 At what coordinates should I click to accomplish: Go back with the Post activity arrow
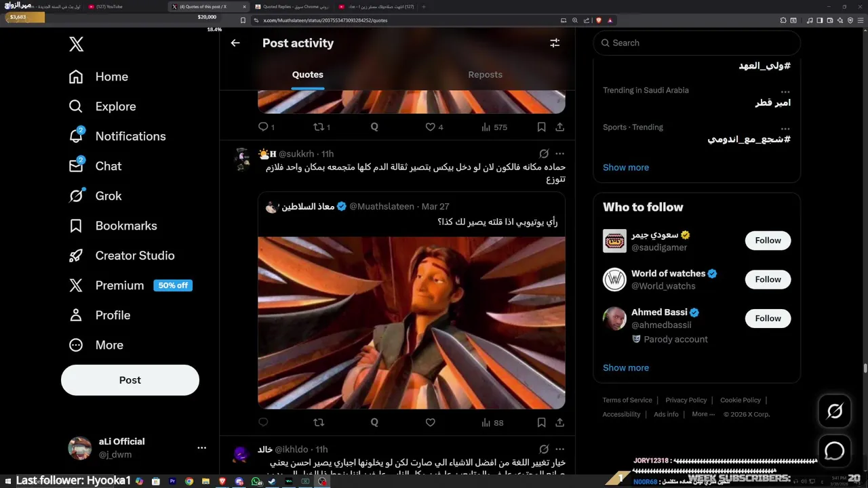click(235, 43)
